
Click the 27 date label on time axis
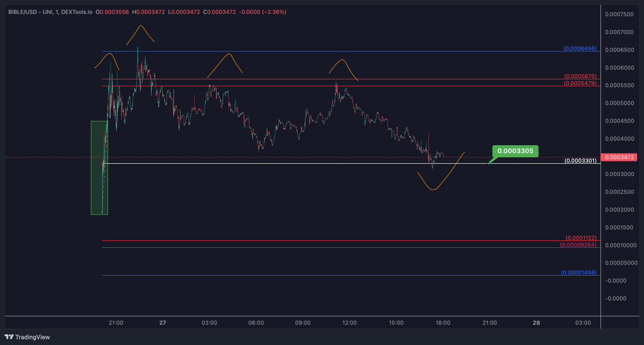click(163, 322)
